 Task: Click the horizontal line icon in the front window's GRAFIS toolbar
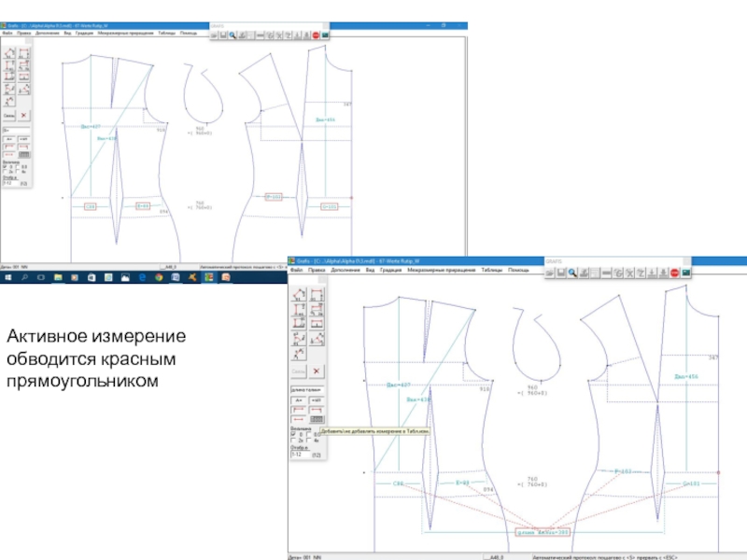click(606, 273)
